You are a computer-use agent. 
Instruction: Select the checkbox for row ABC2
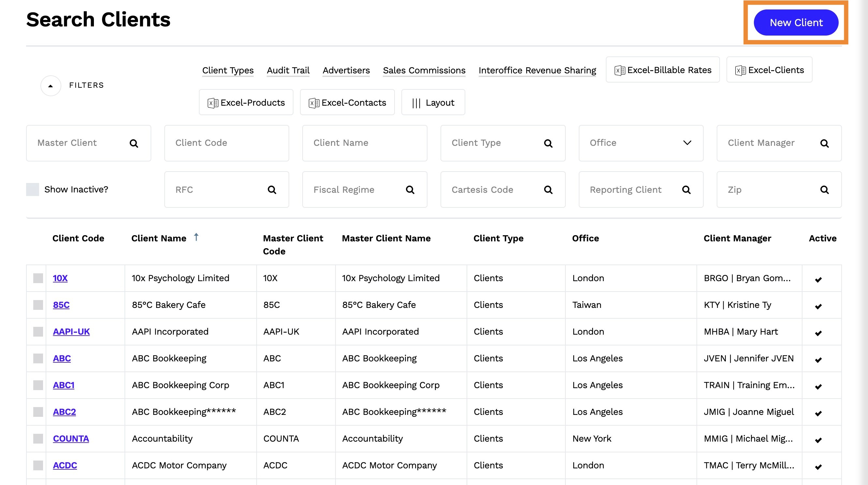click(x=38, y=412)
